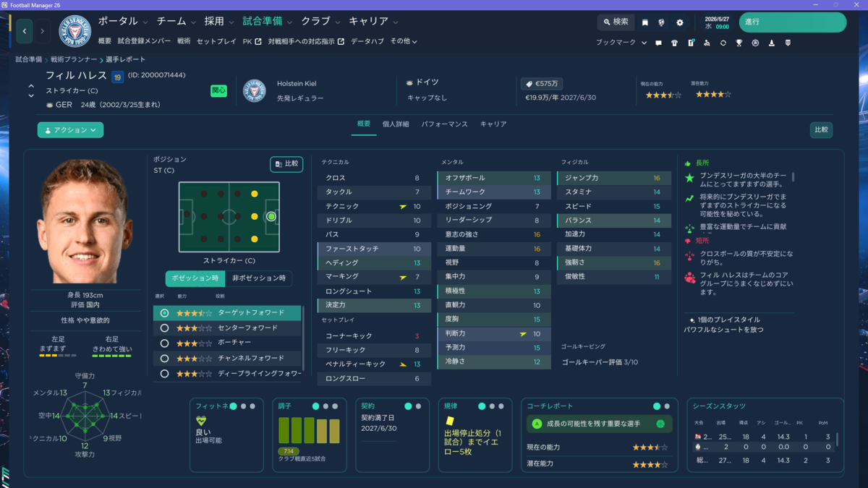Click the yellow card icon in 規律 card
The width and height of the screenshot is (868, 488).
tap(449, 420)
